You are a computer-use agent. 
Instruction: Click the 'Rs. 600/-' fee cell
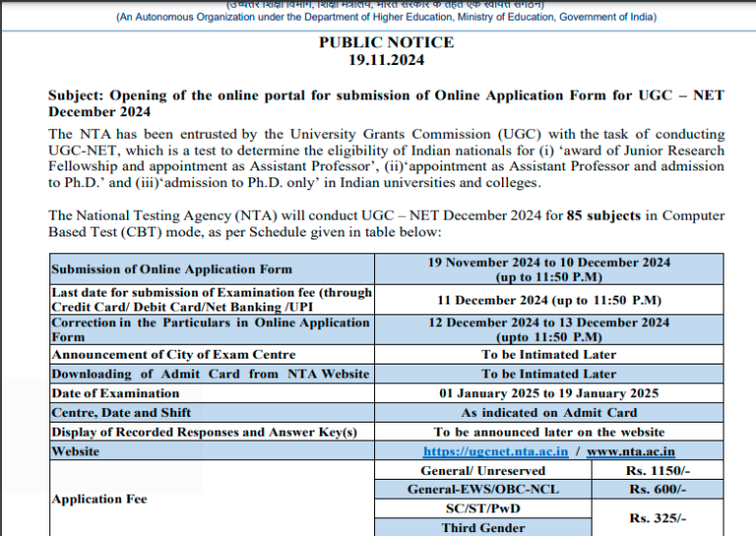(658, 490)
